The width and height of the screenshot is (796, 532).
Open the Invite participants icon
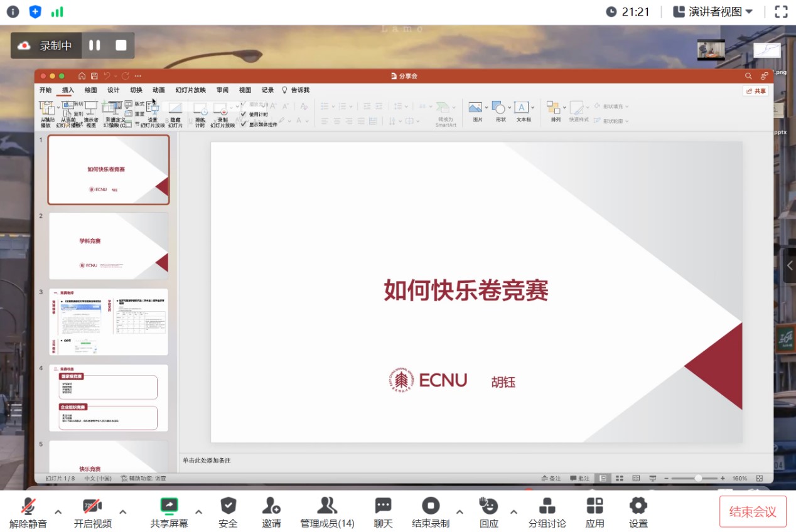(271, 505)
